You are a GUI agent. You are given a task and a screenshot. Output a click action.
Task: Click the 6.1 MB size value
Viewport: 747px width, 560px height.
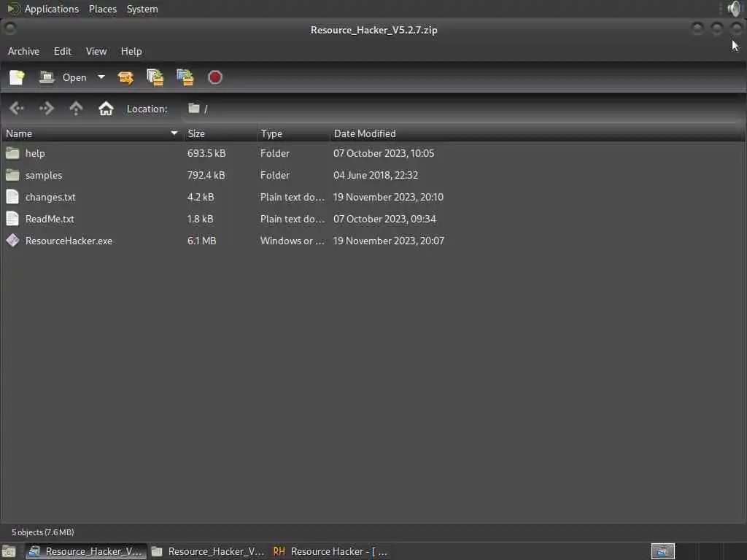[201, 241]
